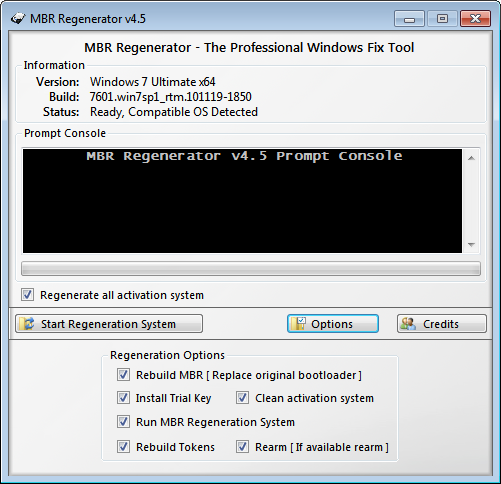Click the Options button icon
Viewport: 501px width, 484px height.
click(x=298, y=324)
